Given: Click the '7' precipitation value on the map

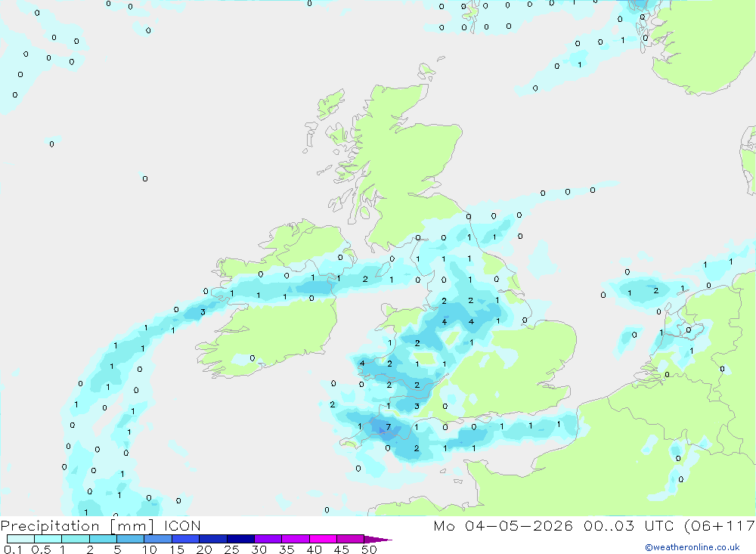Looking at the screenshot, I should pyautogui.click(x=388, y=427).
